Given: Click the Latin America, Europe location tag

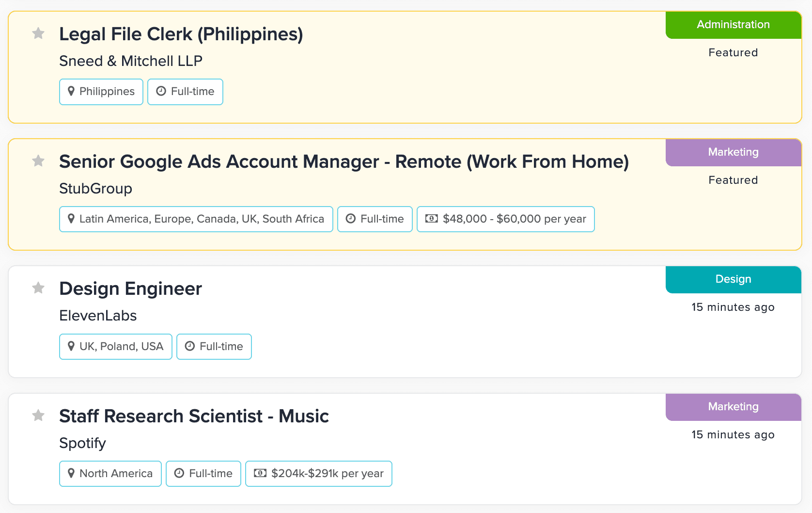Looking at the screenshot, I should click(x=196, y=219).
